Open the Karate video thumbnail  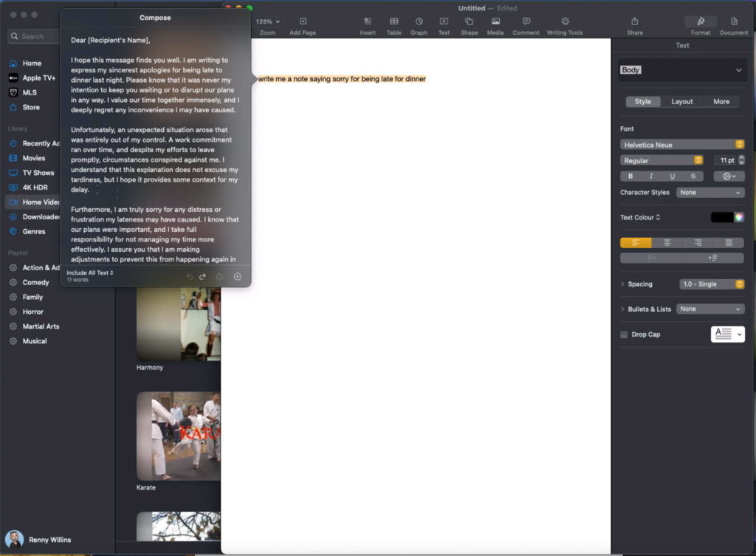tap(178, 436)
